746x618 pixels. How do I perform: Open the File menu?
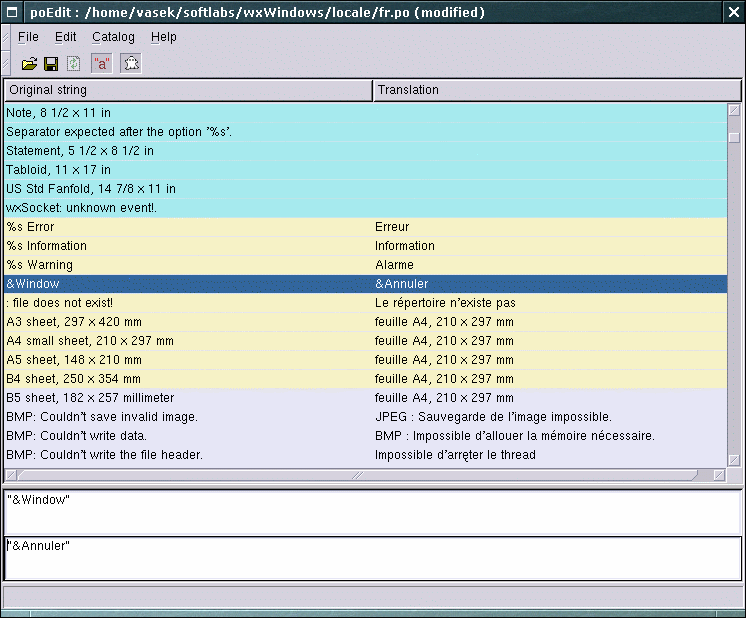click(28, 37)
